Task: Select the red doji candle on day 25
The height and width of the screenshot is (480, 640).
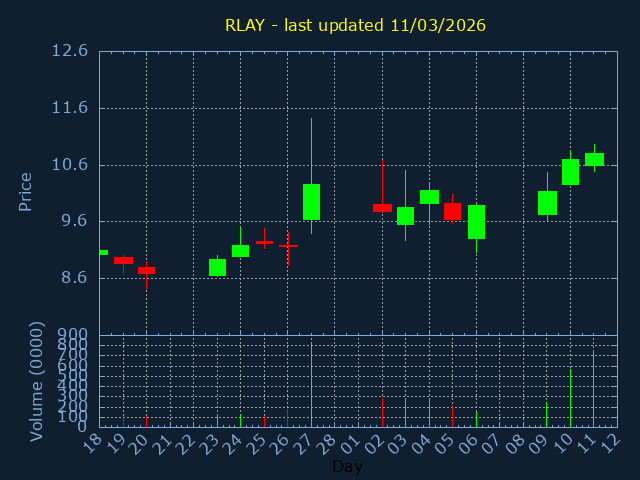Action: pyautogui.click(x=264, y=242)
